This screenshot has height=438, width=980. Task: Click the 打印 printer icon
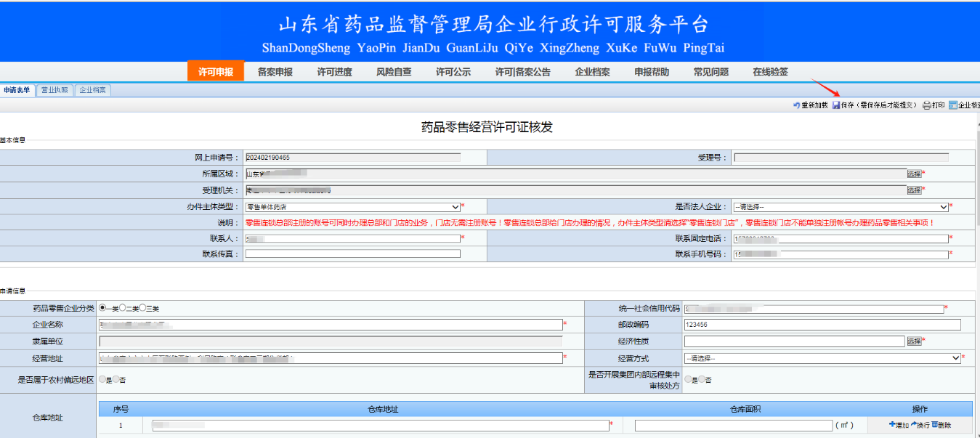click(x=927, y=105)
